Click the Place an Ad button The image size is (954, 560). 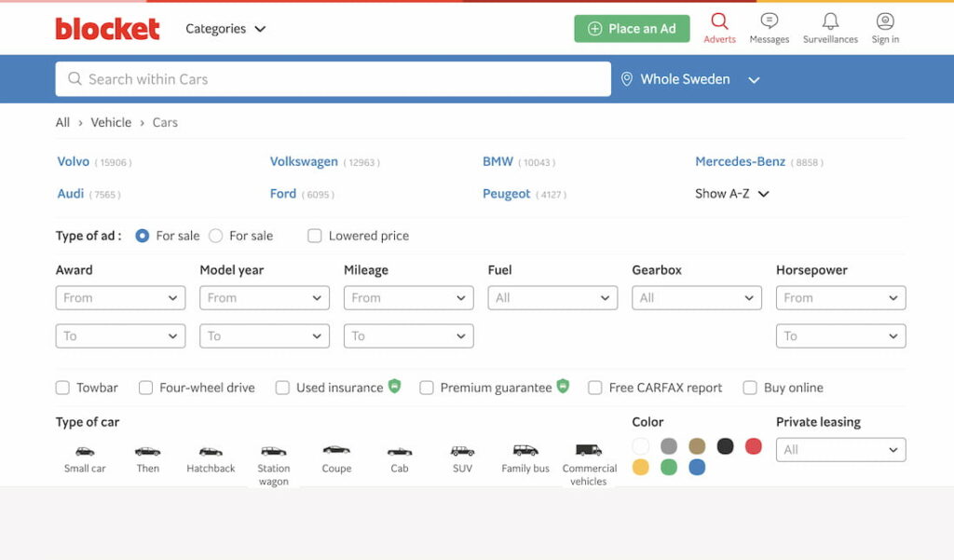(x=632, y=29)
